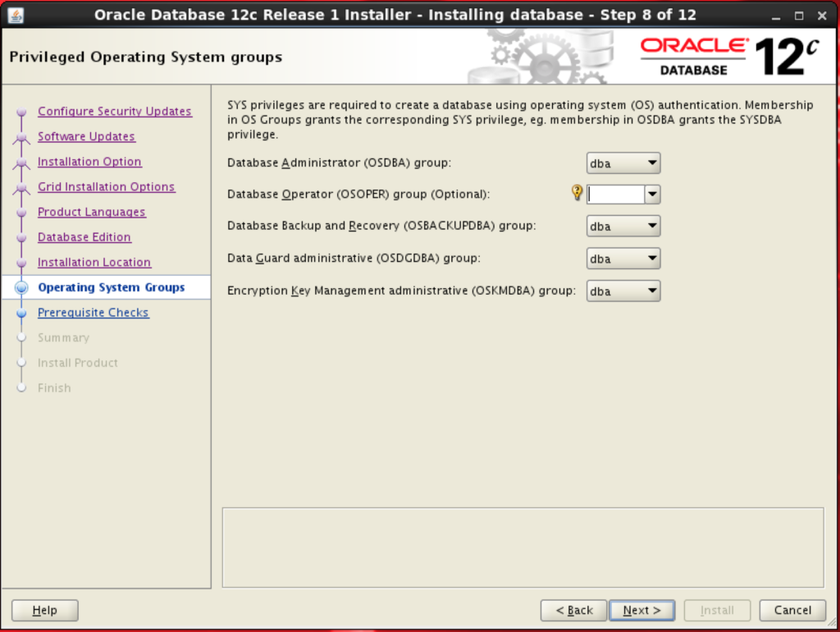Image resolution: width=840 pixels, height=632 pixels.
Task: Open the Product Languages step
Action: [91, 213]
